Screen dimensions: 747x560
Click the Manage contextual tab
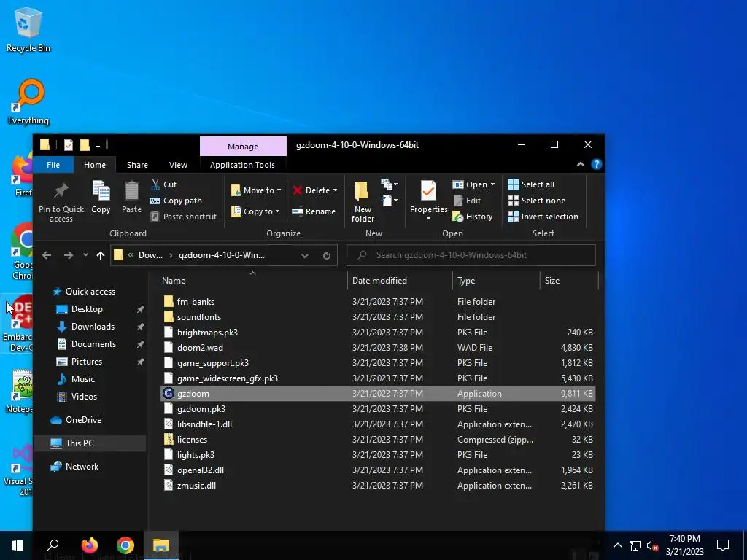[243, 146]
